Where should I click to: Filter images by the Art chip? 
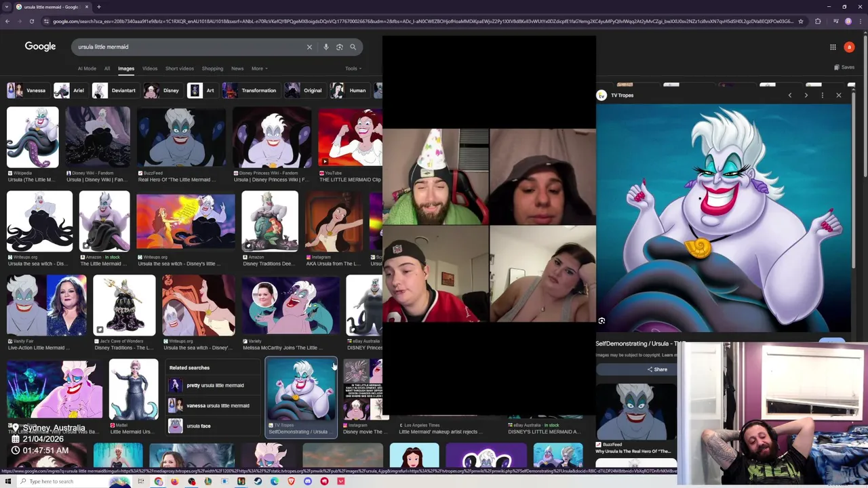click(x=201, y=90)
